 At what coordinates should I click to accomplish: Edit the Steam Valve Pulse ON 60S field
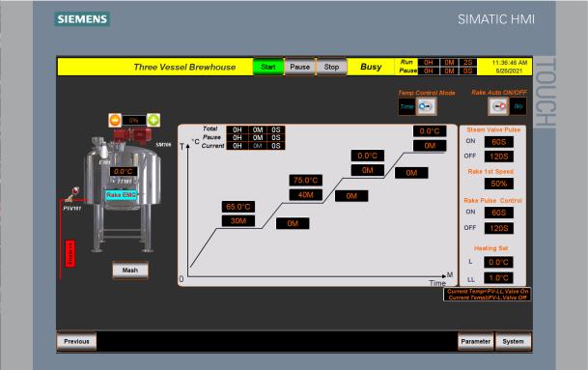point(499,142)
